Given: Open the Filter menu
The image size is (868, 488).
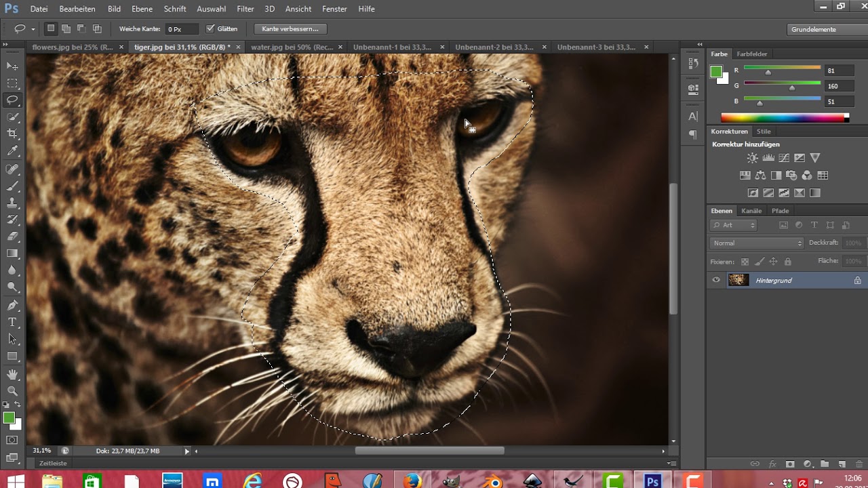Looking at the screenshot, I should pyautogui.click(x=245, y=9).
